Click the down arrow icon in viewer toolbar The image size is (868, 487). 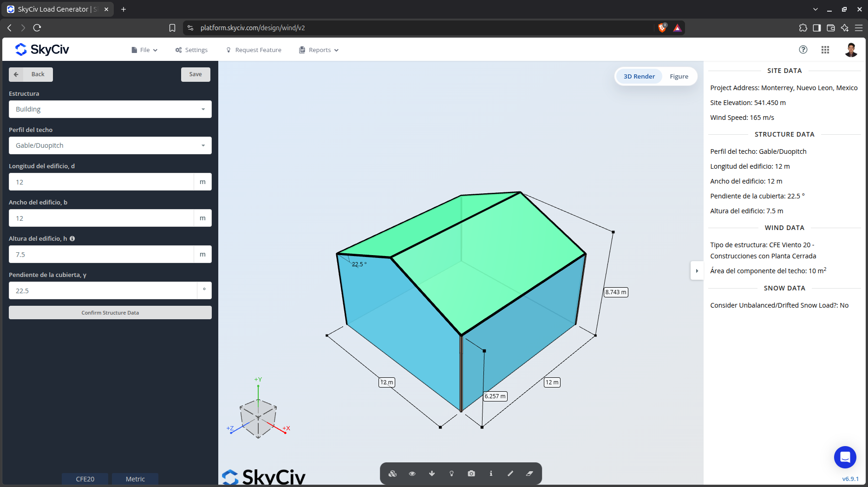pyautogui.click(x=432, y=474)
